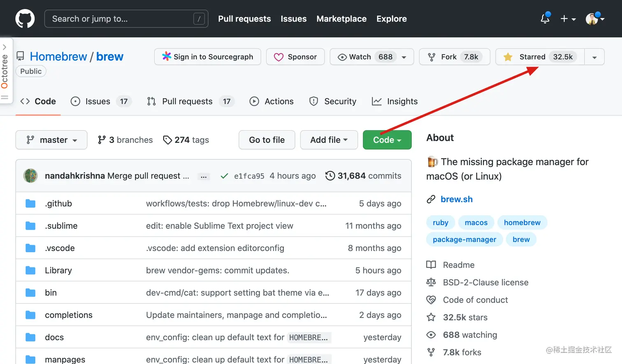Go to Explore
622x364 pixels.
[392, 19]
